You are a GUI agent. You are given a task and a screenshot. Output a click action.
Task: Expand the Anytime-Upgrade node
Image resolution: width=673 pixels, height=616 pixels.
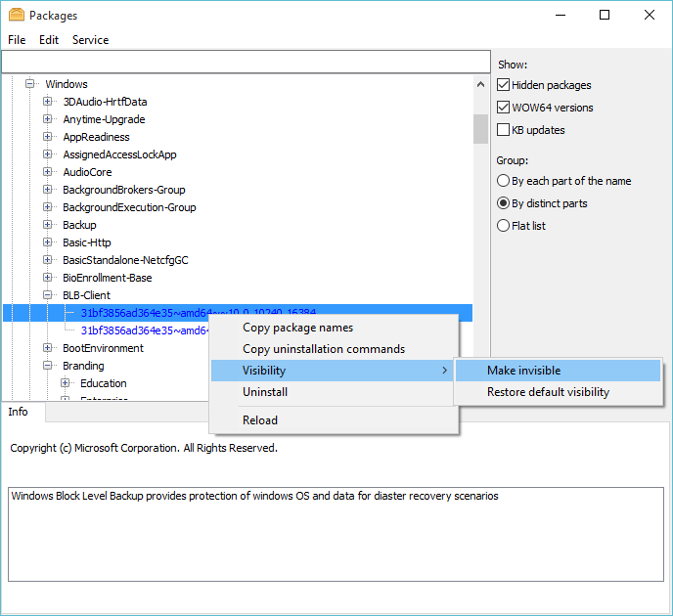pos(47,119)
